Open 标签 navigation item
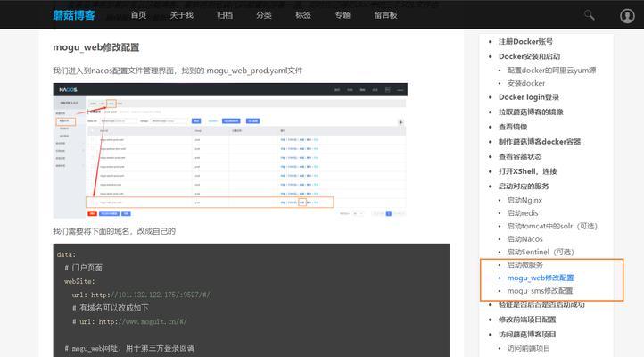 [x=303, y=15]
